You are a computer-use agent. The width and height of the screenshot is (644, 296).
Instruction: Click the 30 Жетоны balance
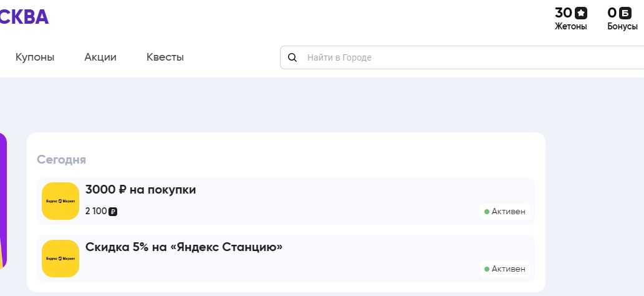click(571, 19)
